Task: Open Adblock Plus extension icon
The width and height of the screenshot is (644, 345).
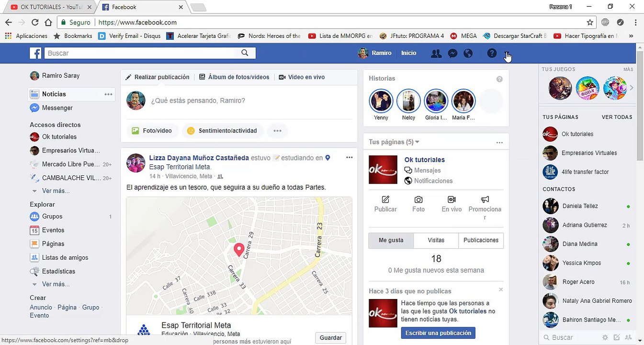Action: 605,22
